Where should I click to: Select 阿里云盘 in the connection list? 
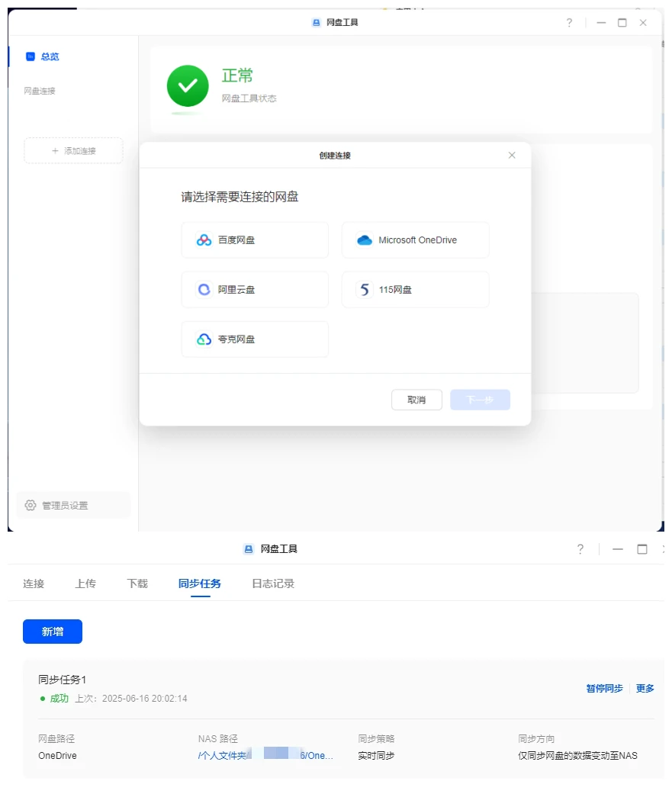(x=255, y=290)
